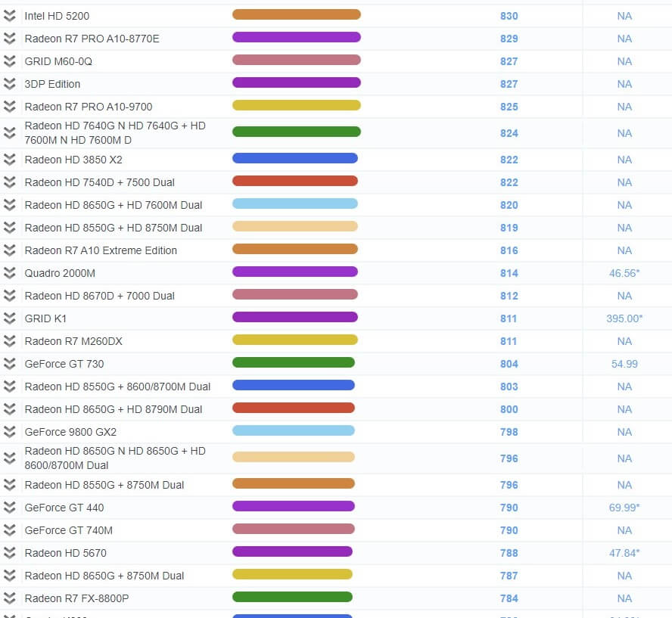Open the Radeon R7 FX-8800P link
The image size is (672, 618).
pos(76,598)
